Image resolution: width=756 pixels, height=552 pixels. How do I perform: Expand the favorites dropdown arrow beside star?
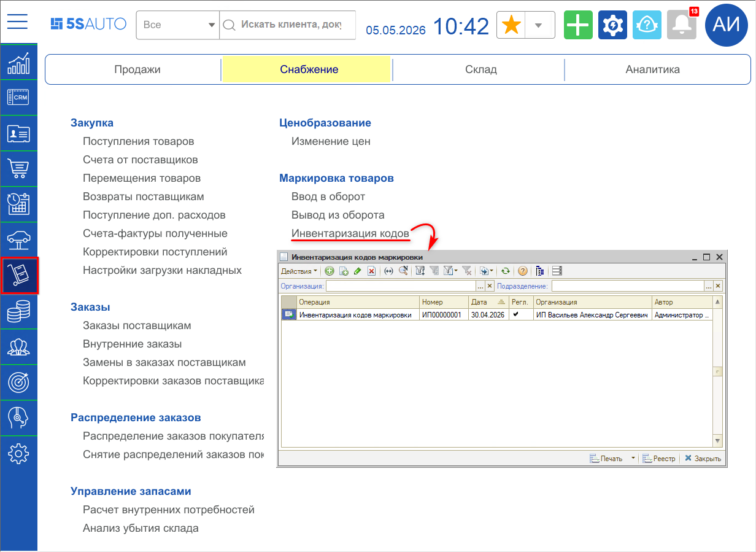pyautogui.click(x=539, y=25)
